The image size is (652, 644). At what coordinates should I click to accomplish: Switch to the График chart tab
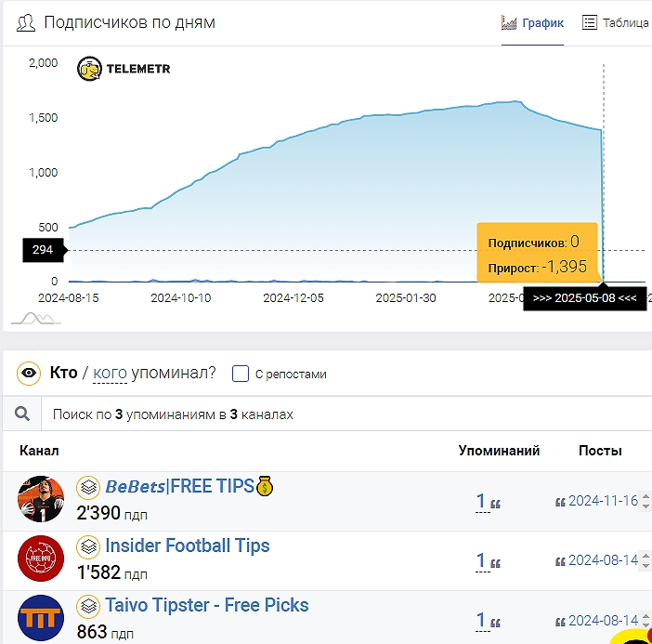(532, 23)
